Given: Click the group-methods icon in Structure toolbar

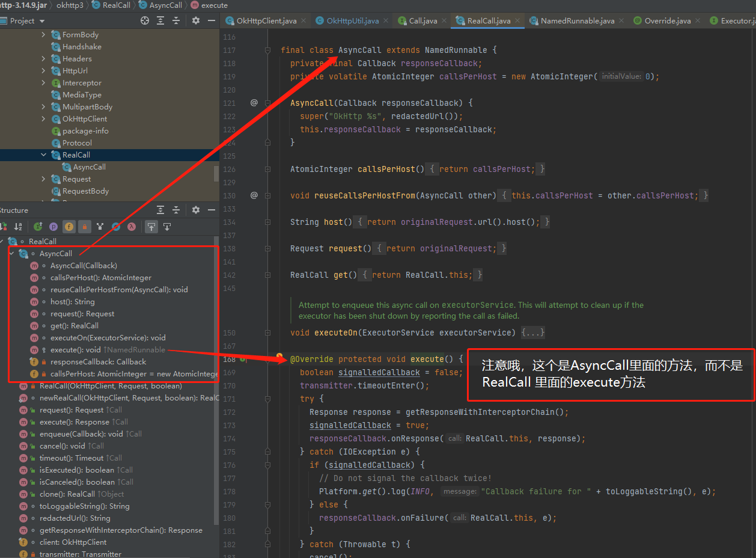Looking at the screenshot, I should pyautogui.click(x=101, y=227).
